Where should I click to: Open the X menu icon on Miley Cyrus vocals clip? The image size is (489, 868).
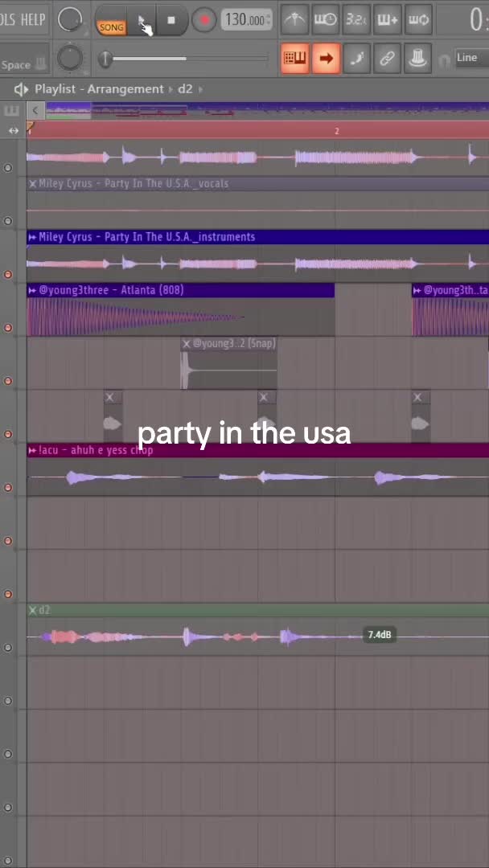33,184
